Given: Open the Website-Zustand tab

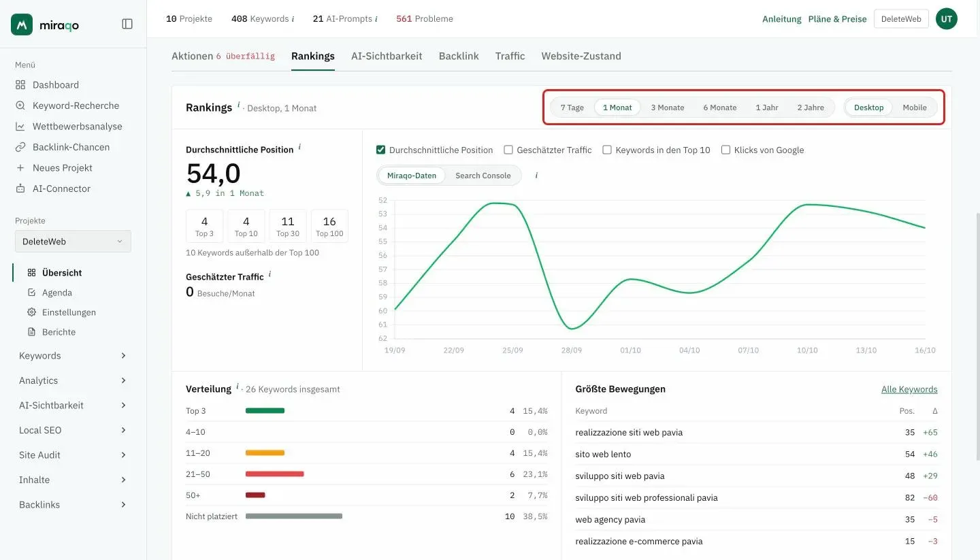Looking at the screenshot, I should [581, 56].
